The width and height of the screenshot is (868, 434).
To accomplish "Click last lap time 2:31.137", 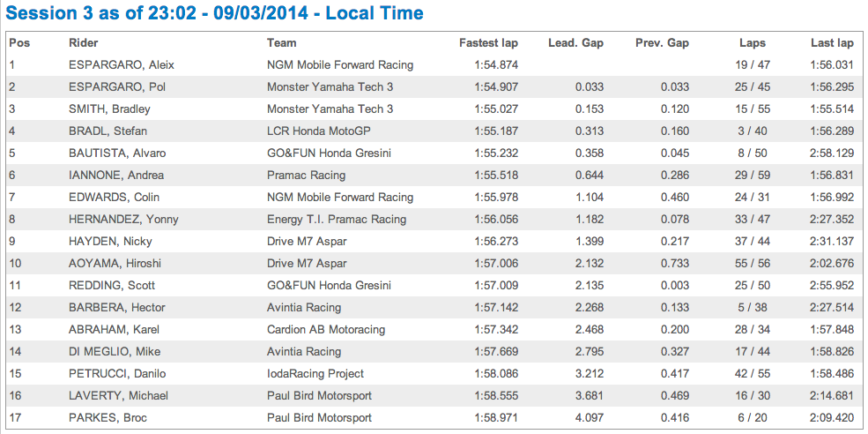I will (832, 242).
